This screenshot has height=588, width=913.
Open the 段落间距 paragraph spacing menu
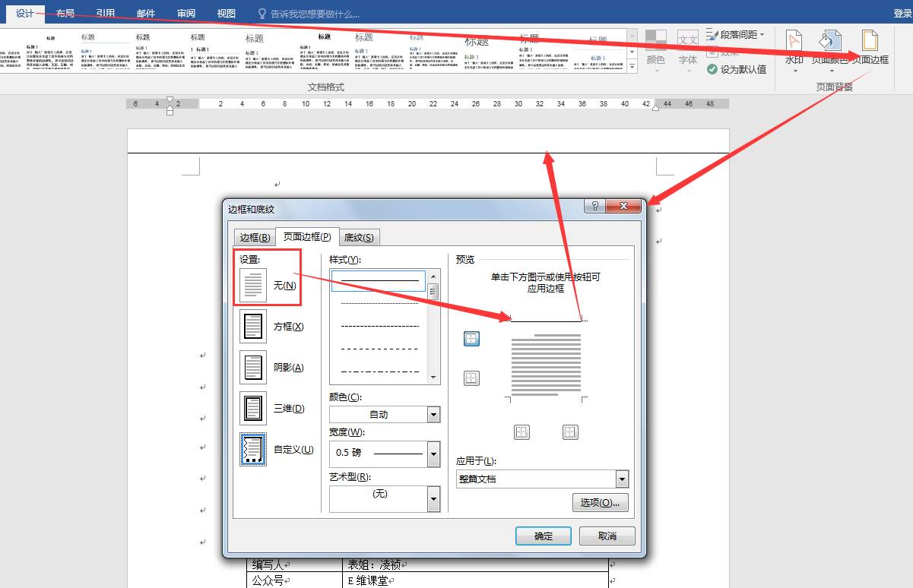736,33
